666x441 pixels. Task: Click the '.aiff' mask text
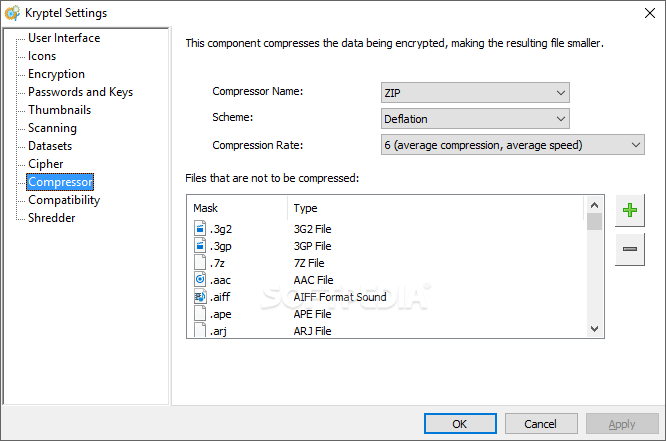pos(220,297)
